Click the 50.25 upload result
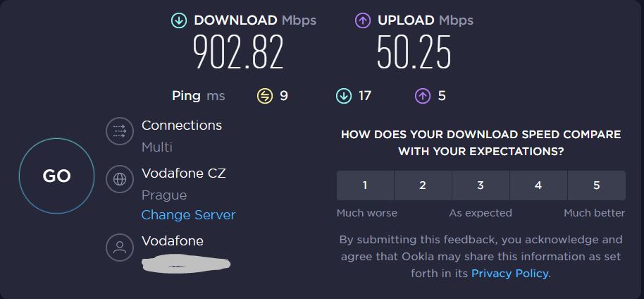The image size is (644, 299). coord(414,51)
